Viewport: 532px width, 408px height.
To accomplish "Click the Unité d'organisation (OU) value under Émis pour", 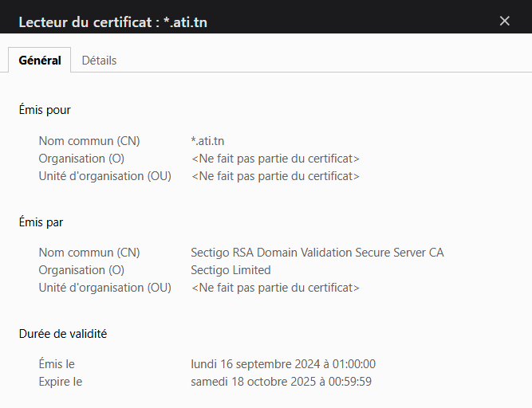I will [x=275, y=176].
